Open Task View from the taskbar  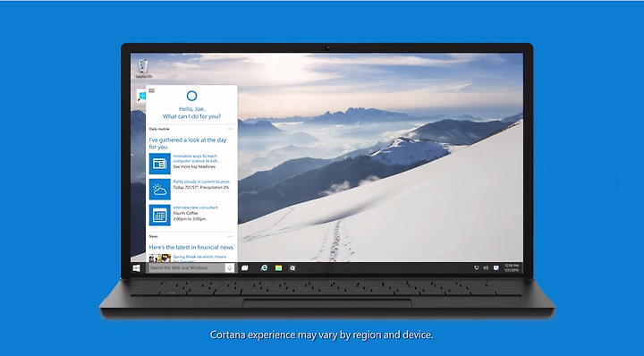245,267
